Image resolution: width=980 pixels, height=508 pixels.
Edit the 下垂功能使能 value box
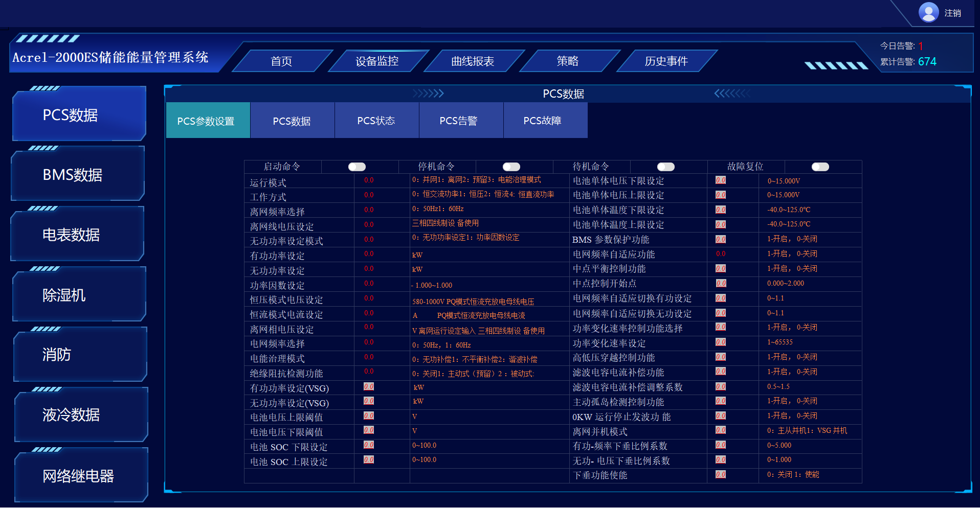(721, 475)
